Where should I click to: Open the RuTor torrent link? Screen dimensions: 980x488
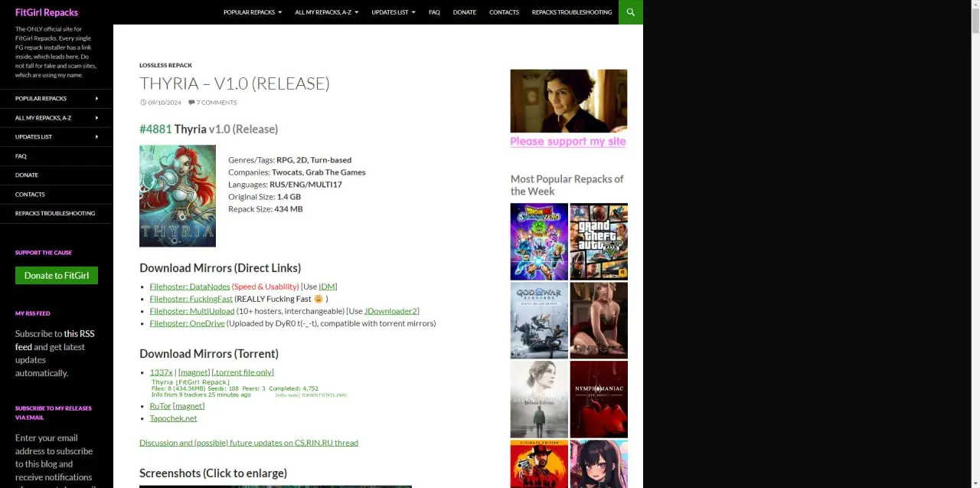(x=160, y=406)
